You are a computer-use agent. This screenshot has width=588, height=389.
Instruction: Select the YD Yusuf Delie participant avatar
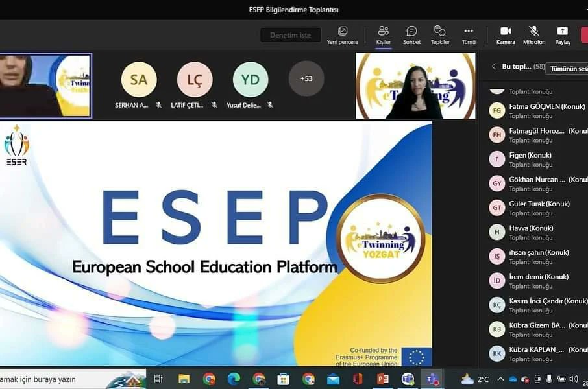[251, 80]
